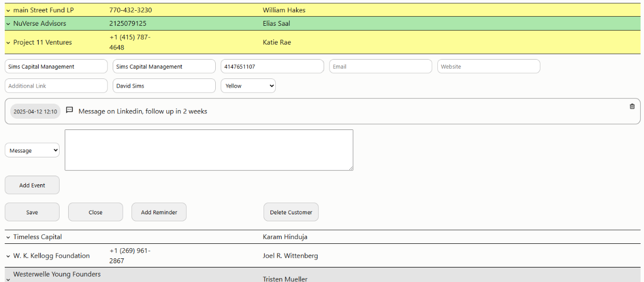Expand the main Street Fund LP row
This screenshot has height=282, width=644.
coord(8,11)
